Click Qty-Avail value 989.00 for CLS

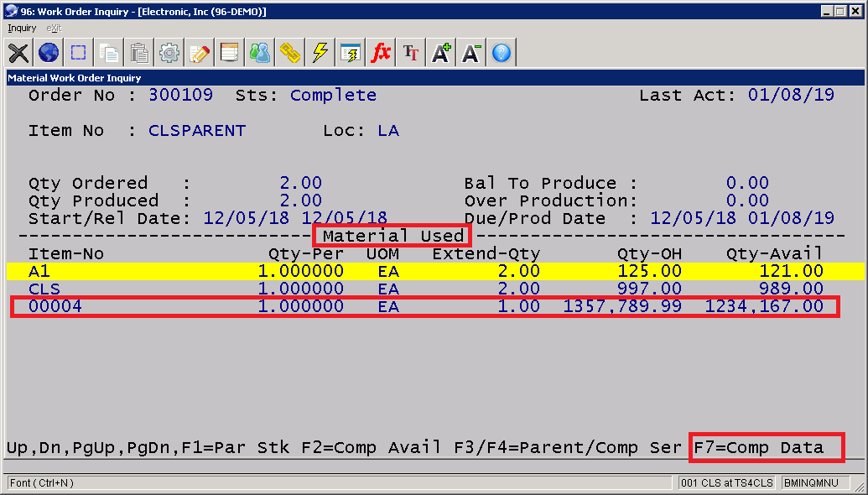coord(791,289)
